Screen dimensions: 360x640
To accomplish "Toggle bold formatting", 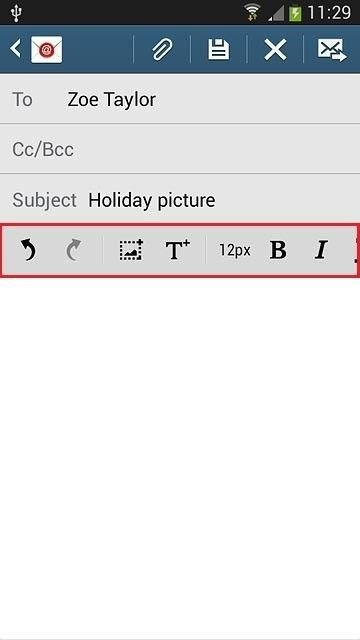I will coord(278,250).
